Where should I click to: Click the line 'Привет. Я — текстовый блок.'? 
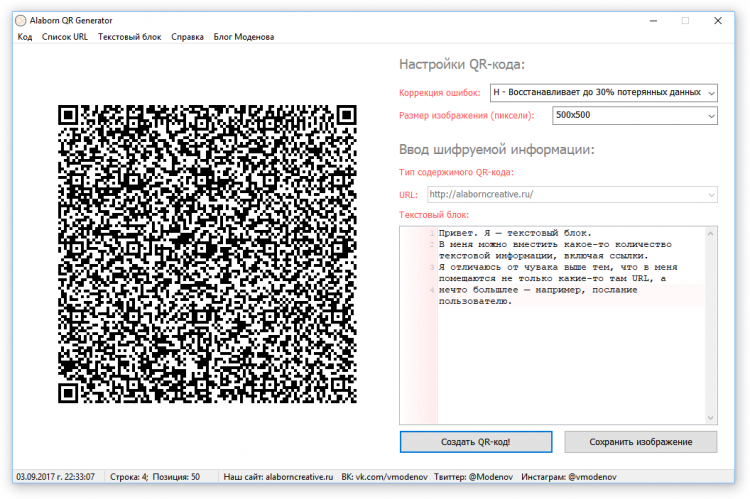[515, 233]
